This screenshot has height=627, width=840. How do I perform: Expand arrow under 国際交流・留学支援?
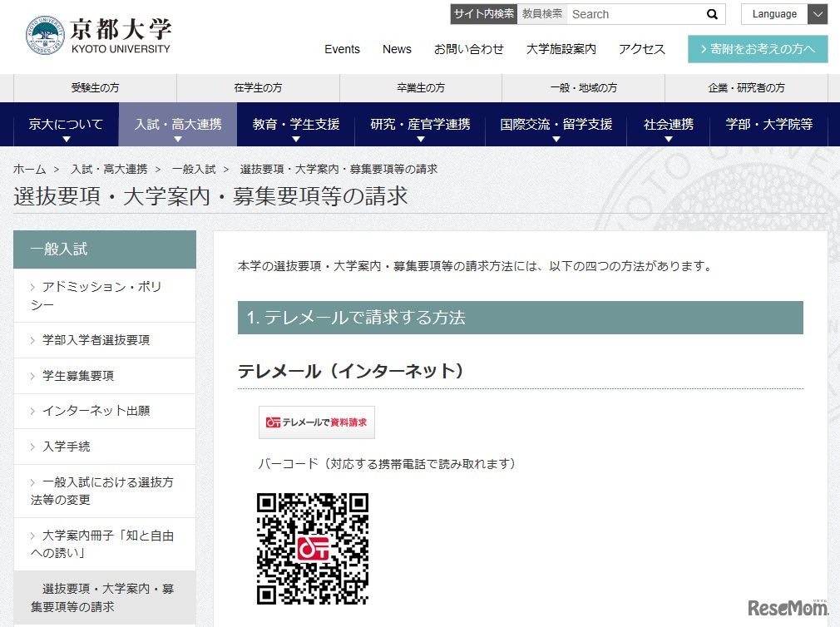click(556, 139)
